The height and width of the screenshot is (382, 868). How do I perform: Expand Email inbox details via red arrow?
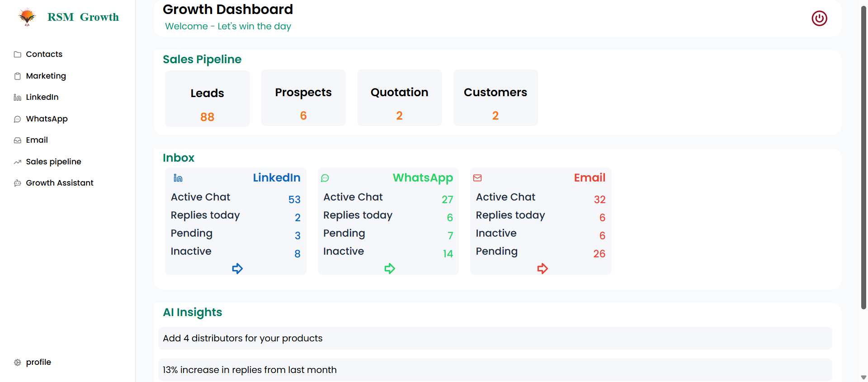coord(542,268)
